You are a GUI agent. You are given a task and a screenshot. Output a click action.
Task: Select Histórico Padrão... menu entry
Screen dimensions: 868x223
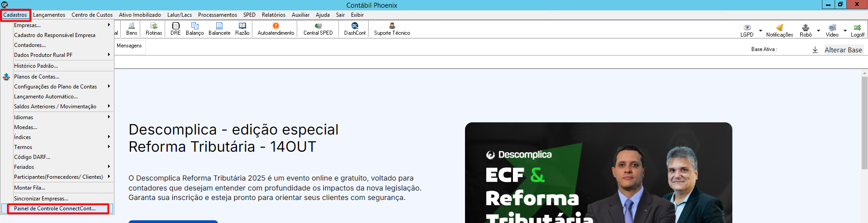coord(57,66)
